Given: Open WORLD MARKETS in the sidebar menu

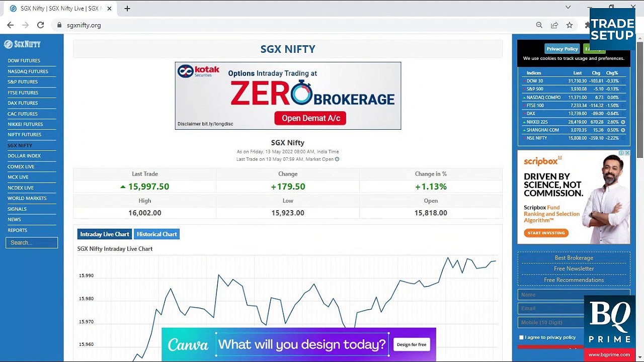Looking at the screenshot, I should [x=27, y=198].
